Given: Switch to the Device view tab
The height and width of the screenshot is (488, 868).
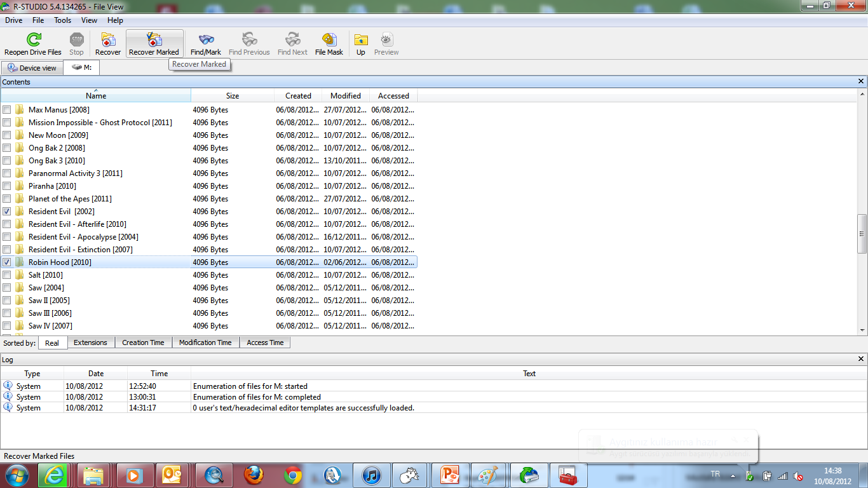Looking at the screenshot, I should (x=32, y=68).
